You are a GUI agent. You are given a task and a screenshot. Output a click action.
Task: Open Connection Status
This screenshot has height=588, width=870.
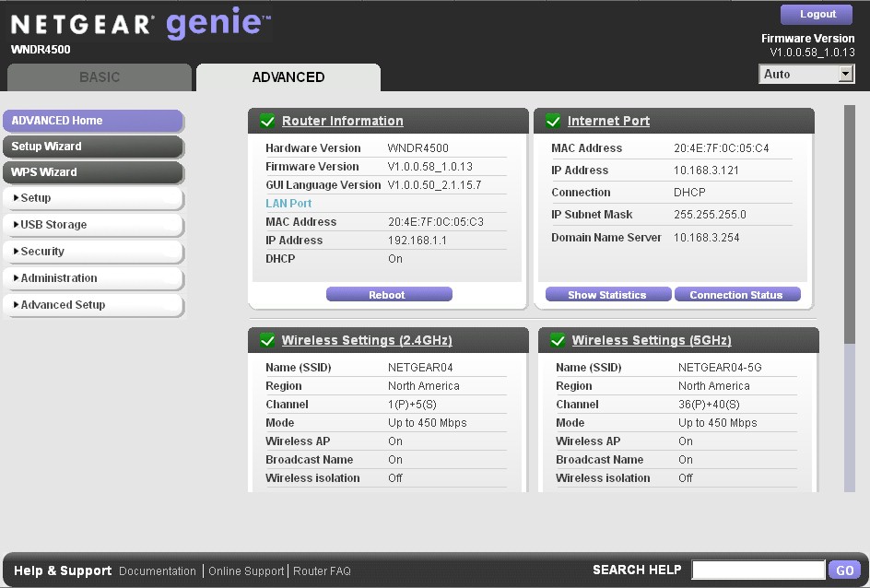737,295
